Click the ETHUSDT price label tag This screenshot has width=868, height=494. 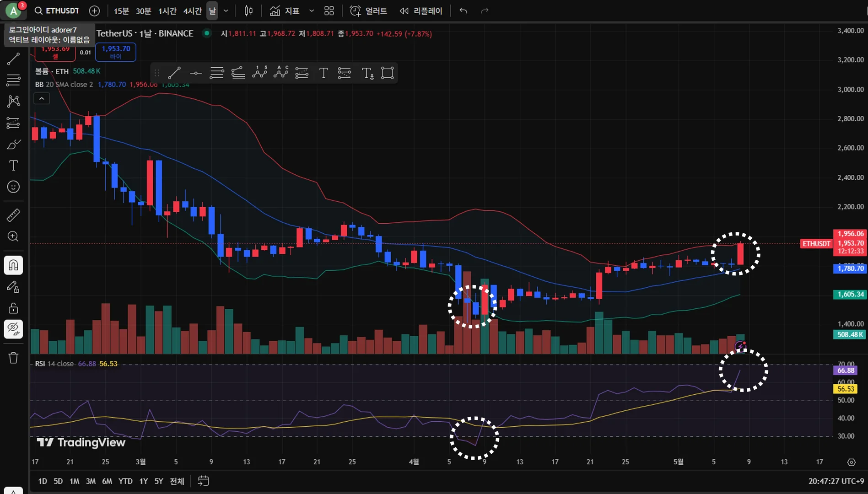tap(816, 244)
